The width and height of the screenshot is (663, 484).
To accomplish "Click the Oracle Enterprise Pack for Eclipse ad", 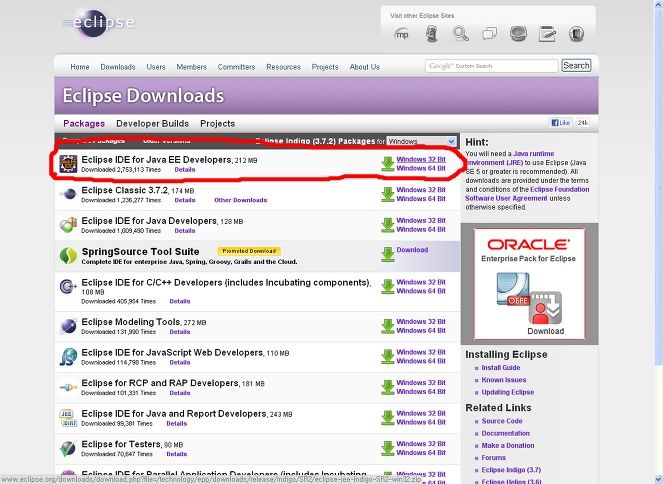I will coord(529,284).
